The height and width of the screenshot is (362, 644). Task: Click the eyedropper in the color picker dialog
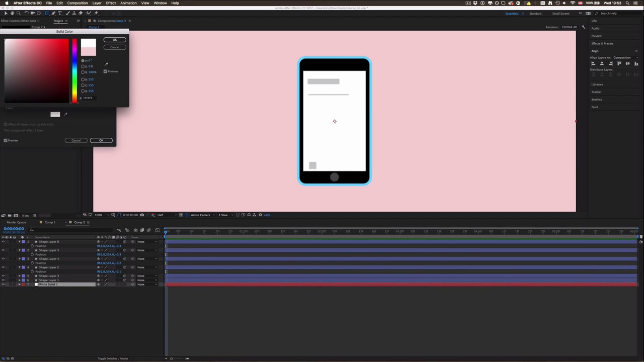106,64
